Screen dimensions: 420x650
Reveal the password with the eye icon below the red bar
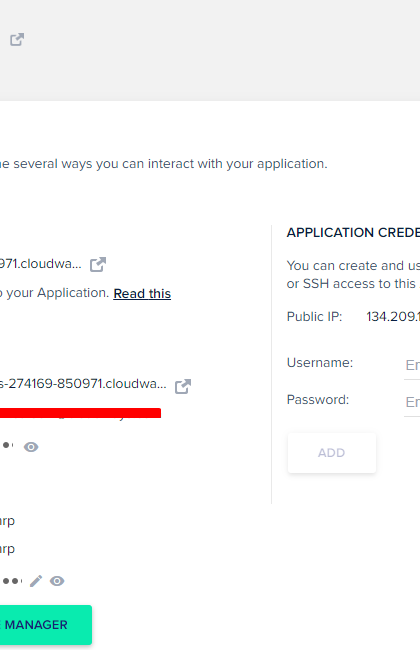coord(31,447)
